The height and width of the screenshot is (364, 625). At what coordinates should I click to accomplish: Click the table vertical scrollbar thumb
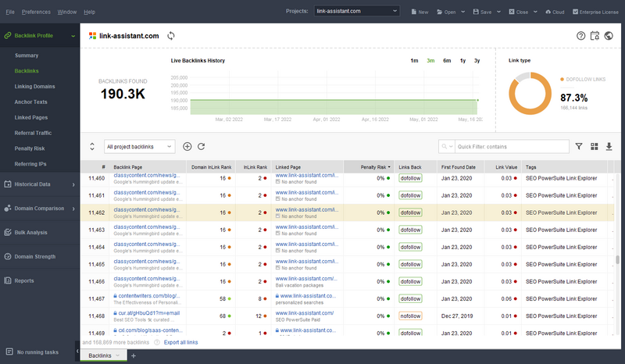click(617, 259)
